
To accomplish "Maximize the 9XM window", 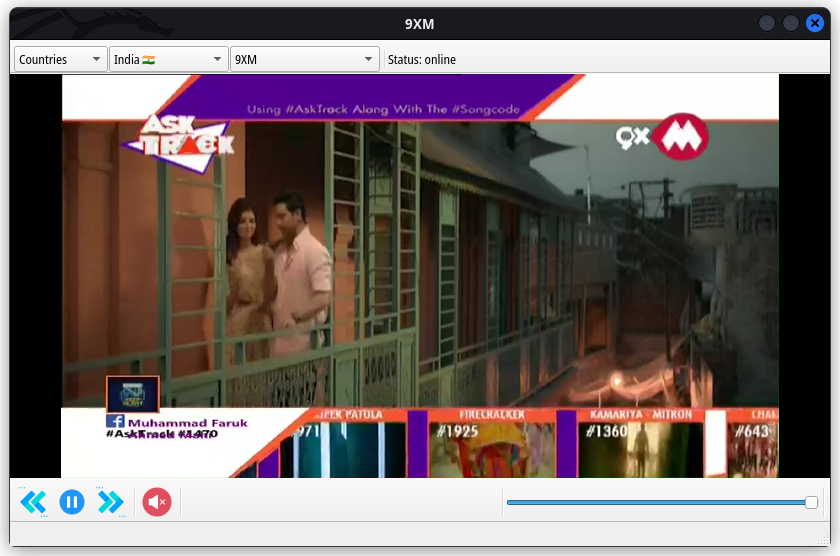I will pos(791,23).
